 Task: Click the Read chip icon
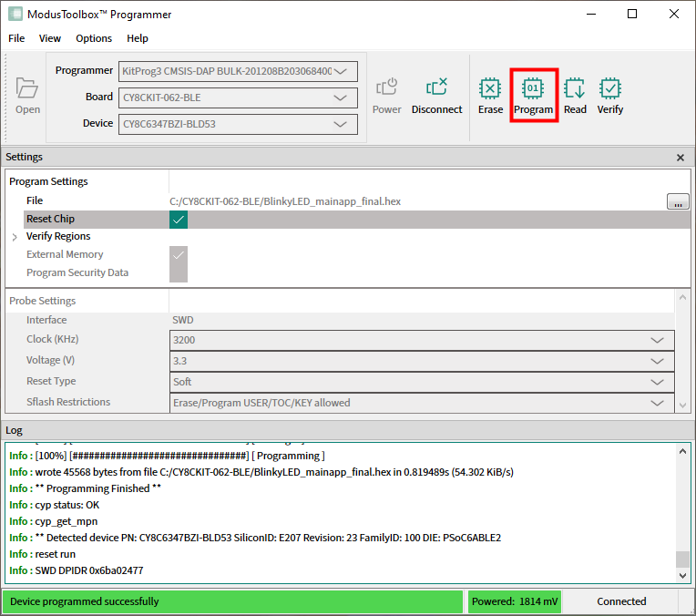point(575,89)
